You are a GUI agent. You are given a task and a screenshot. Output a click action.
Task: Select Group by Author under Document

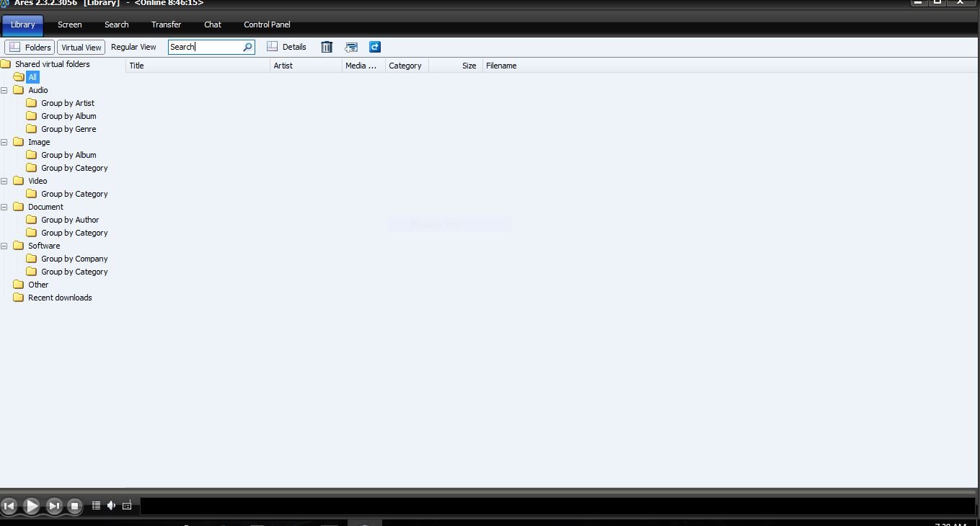pyautogui.click(x=70, y=220)
